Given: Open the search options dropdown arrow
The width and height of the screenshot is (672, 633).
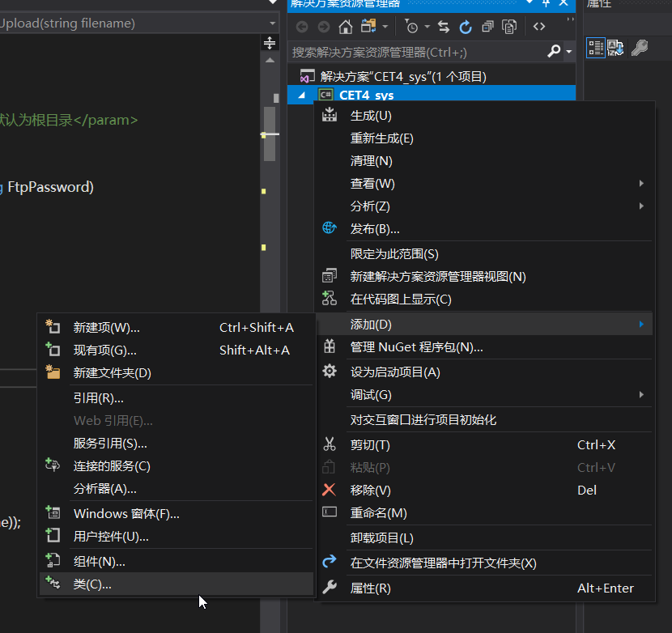Looking at the screenshot, I should [x=568, y=50].
